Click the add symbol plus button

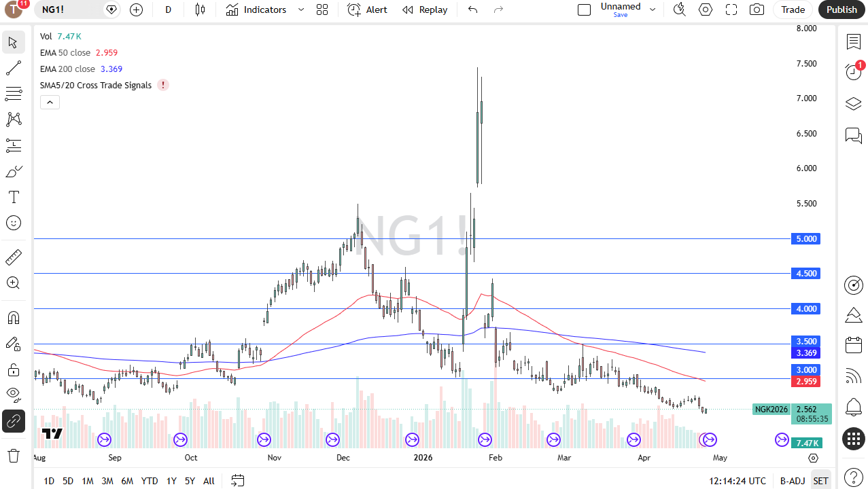[x=136, y=10]
